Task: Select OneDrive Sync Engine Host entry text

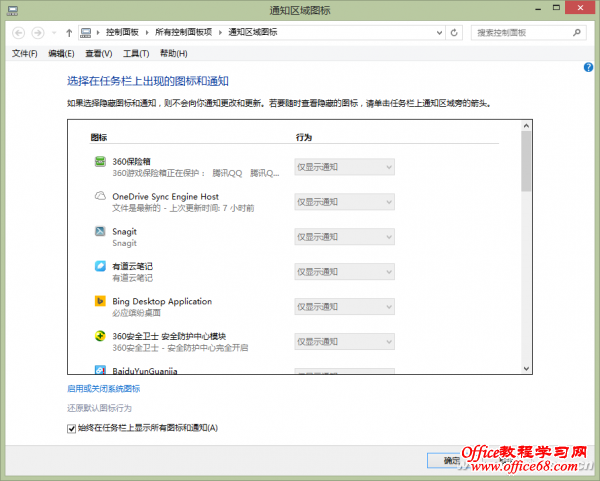Action: coord(165,197)
